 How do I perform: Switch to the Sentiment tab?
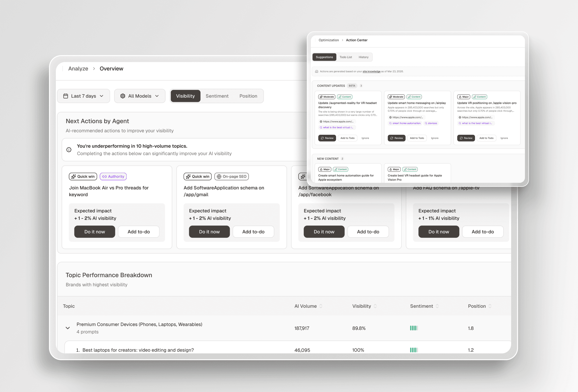(217, 96)
